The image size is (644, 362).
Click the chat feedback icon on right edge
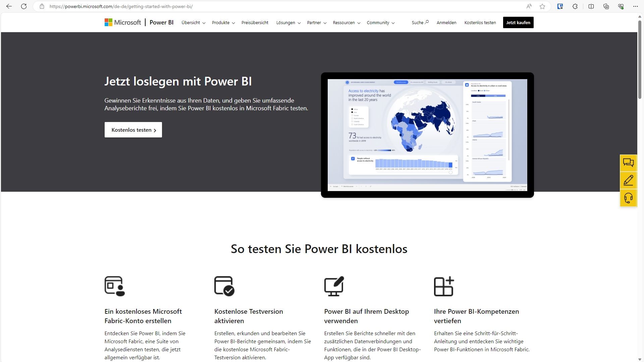(629, 163)
